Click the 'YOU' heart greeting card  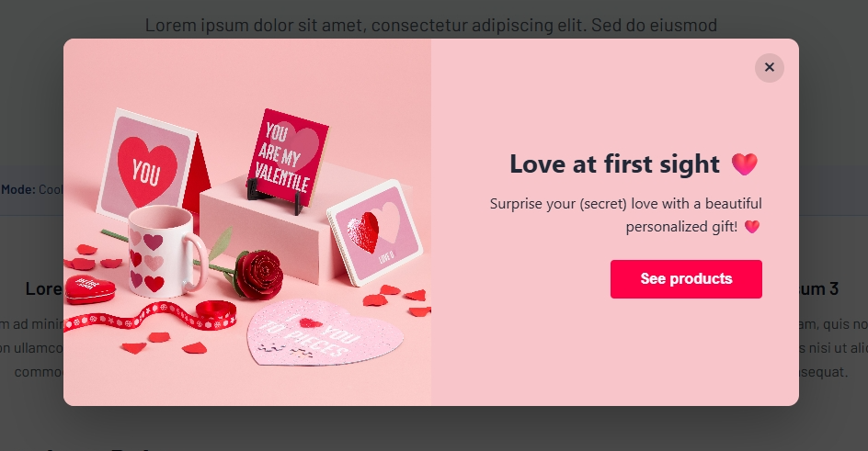tap(147, 166)
